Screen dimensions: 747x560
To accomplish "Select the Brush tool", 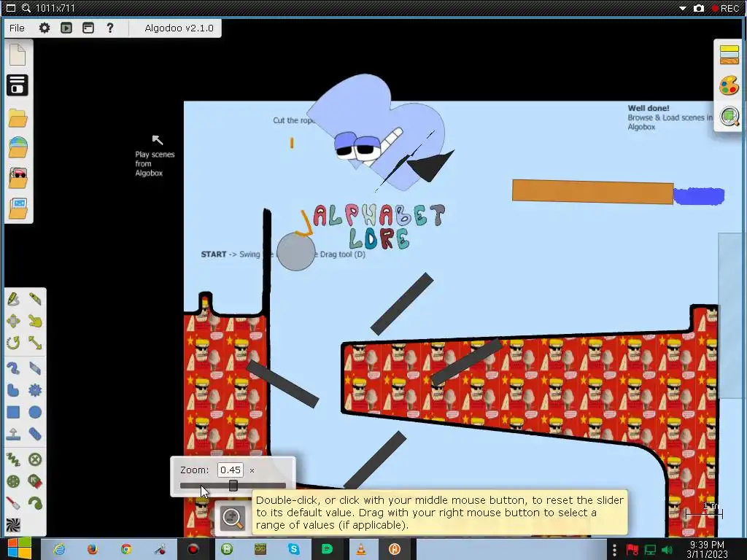I will coord(13,368).
